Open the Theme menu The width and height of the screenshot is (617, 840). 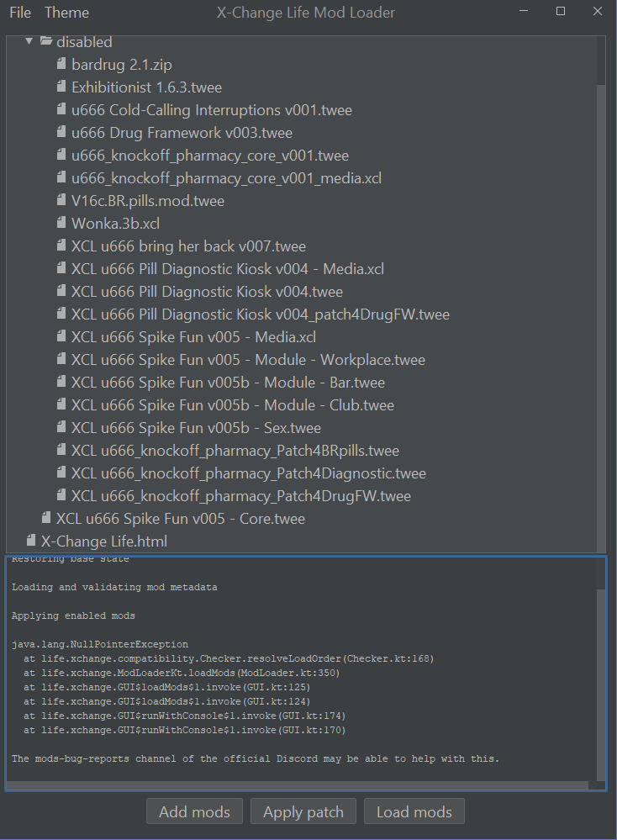(66, 12)
